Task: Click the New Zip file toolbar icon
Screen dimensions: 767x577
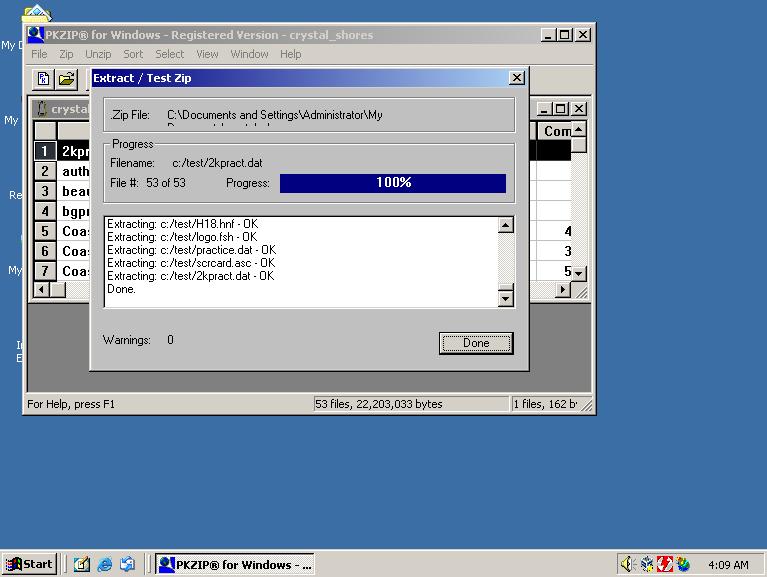Action: 44,78
